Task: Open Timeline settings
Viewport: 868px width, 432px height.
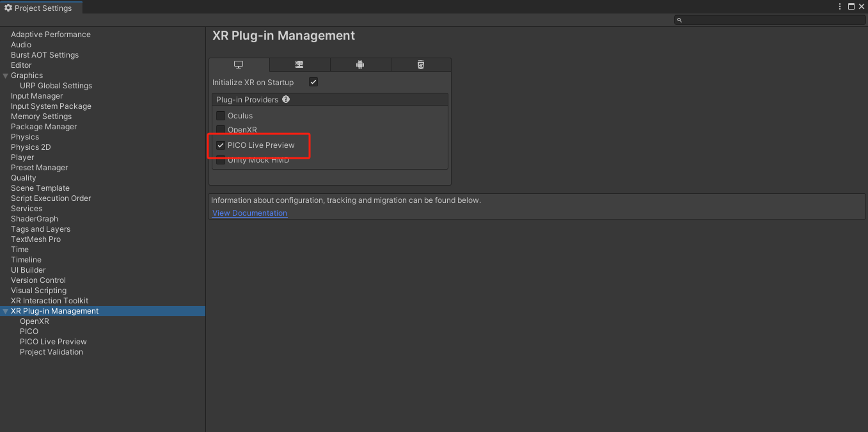Action: pyautogui.click(x=26, y=260)
